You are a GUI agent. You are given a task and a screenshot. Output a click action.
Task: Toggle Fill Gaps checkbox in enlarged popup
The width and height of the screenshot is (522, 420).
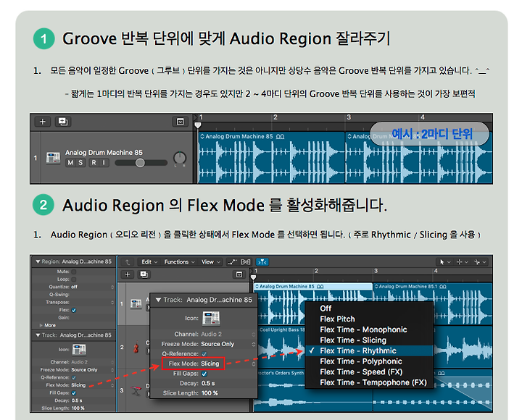(204, 374)
